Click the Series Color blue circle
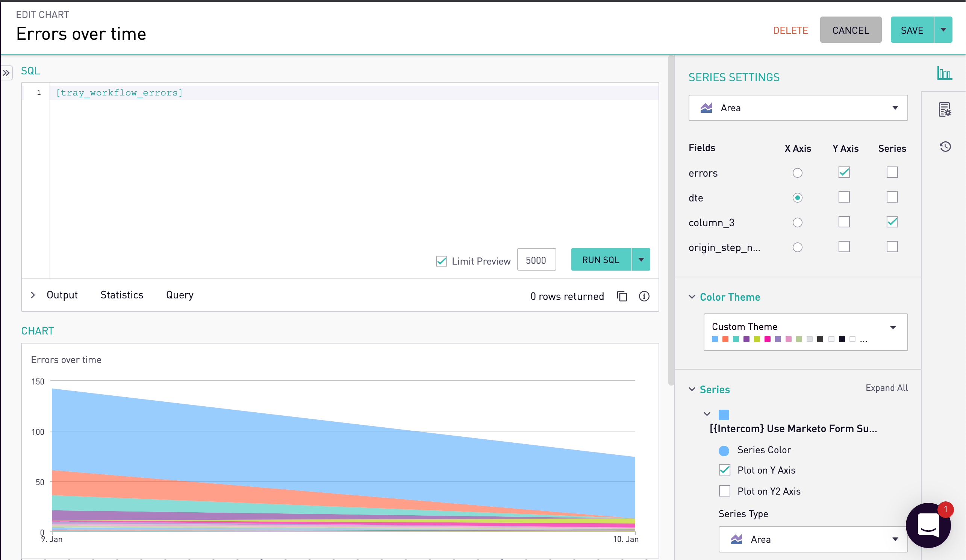 click(x=724, y=450)
